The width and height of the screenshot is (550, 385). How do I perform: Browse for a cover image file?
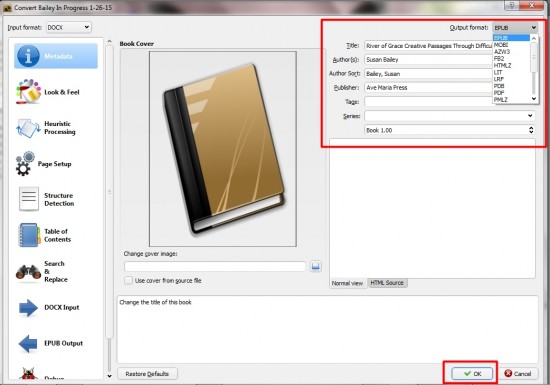(315, 266)
